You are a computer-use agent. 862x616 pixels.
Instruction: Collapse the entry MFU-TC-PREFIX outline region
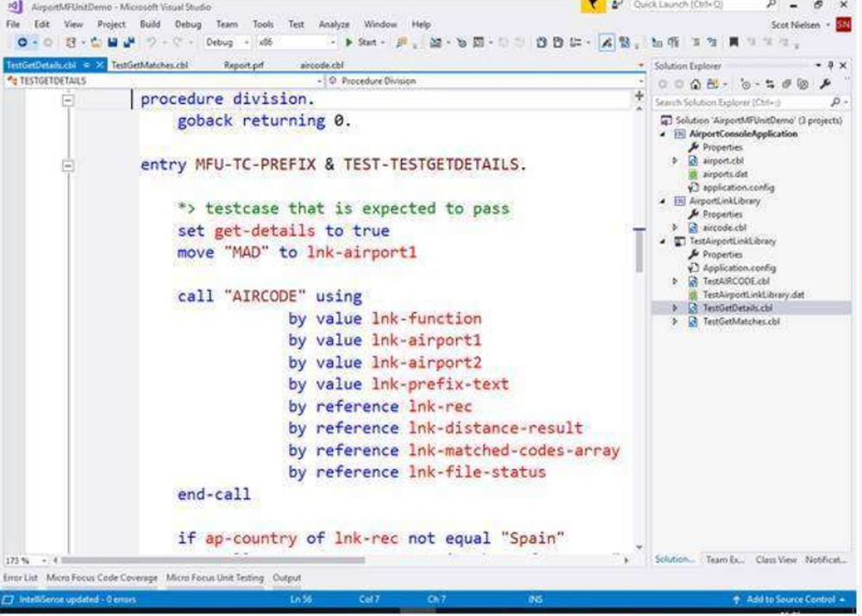[x=67, y=165]
